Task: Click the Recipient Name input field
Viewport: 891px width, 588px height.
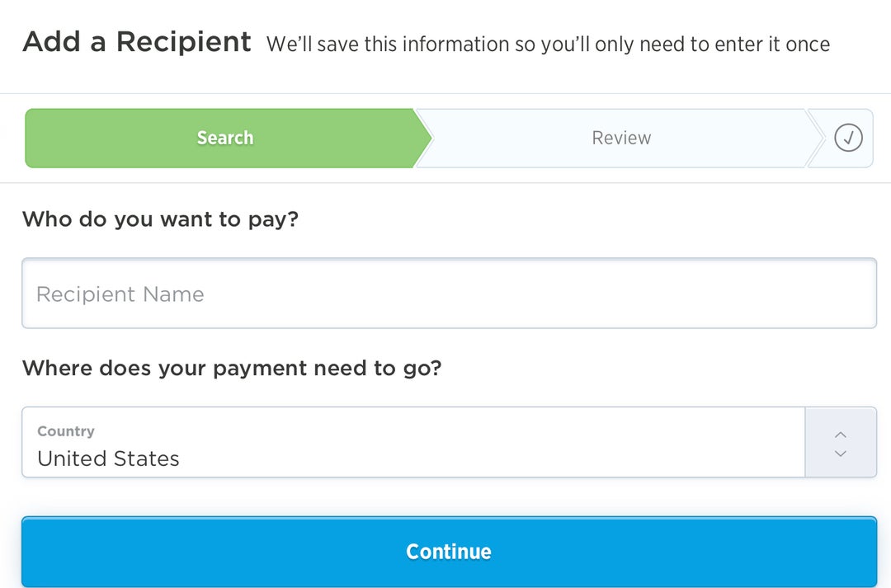Action: click(x=448, y=294)
